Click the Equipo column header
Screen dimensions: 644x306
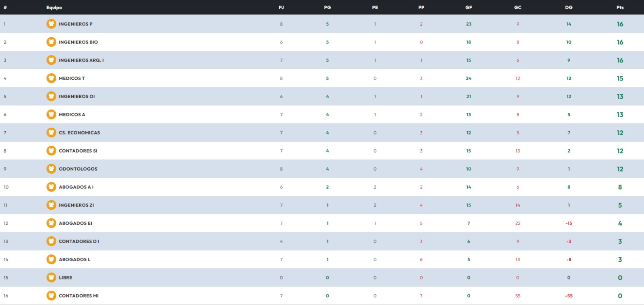click(54, 7)
